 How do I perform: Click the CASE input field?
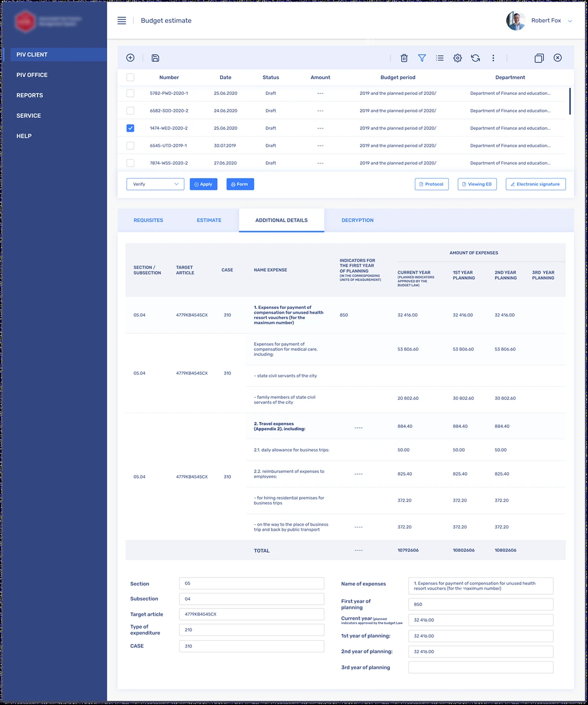[x=251, y=646]
